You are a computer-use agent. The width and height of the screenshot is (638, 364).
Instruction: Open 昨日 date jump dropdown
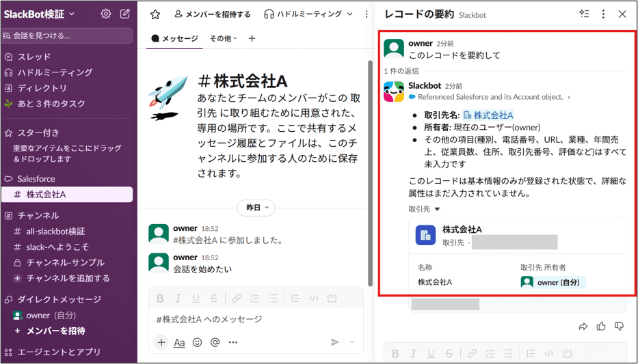point(256,208)
